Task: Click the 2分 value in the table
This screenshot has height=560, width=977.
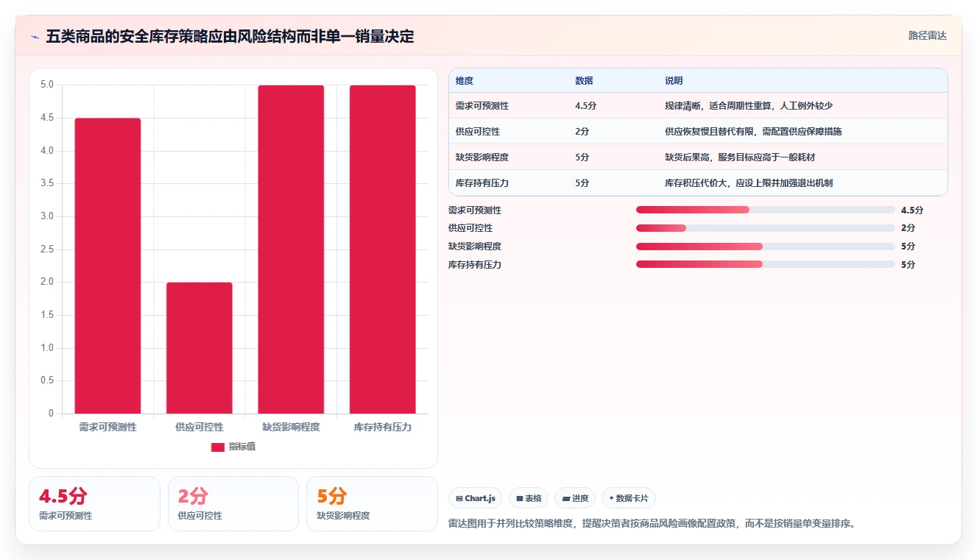Action: [582, 132]
